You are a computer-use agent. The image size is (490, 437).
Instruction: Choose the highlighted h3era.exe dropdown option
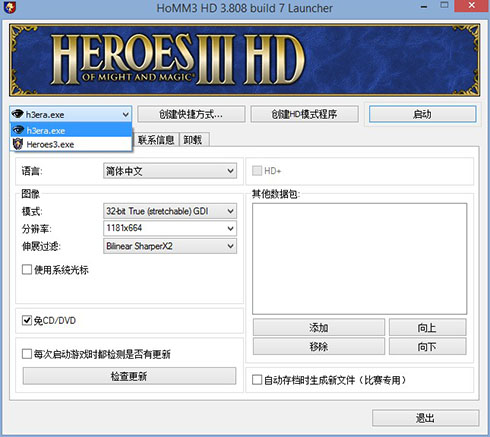pyautogui.click(x=71, y=130)
